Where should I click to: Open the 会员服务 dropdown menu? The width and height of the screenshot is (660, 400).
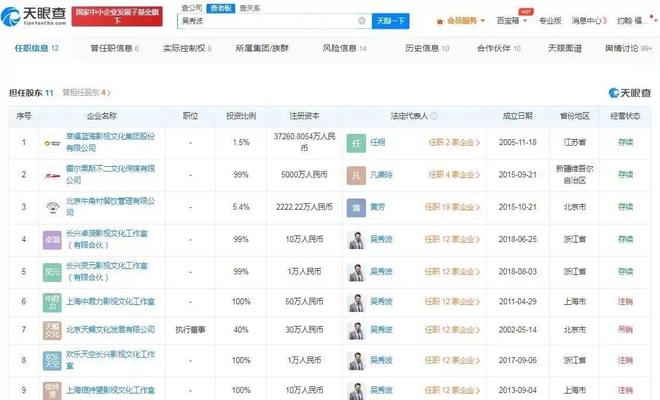click(x=466, y=21)
